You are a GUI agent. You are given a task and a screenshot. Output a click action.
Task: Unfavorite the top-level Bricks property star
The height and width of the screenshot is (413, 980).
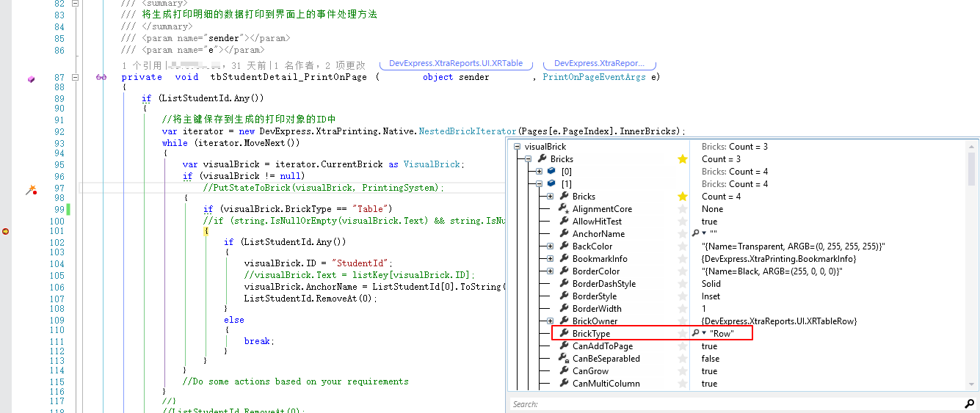683,159
